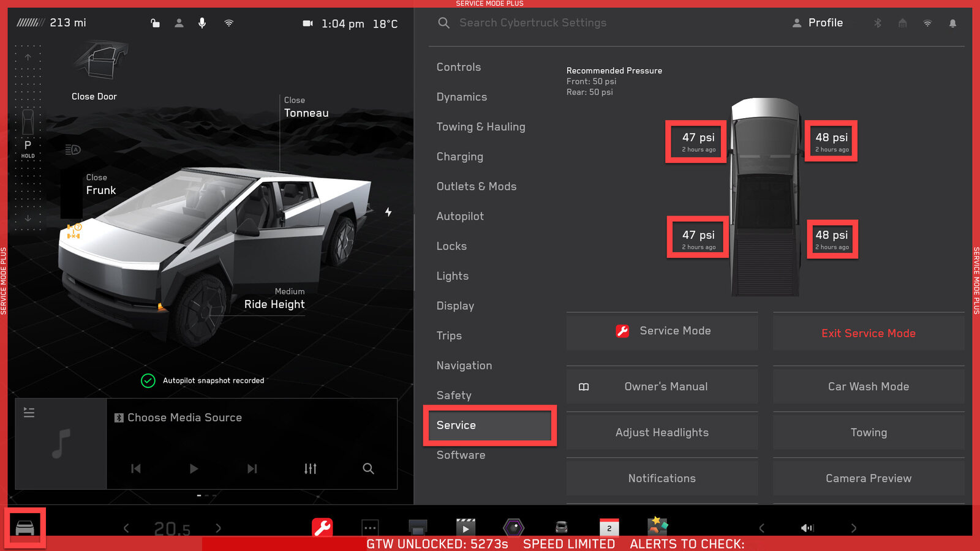Increase cabin temperature with right chevron
The image size is (980, 551).
pyautogui.click(x=218, y=528)
